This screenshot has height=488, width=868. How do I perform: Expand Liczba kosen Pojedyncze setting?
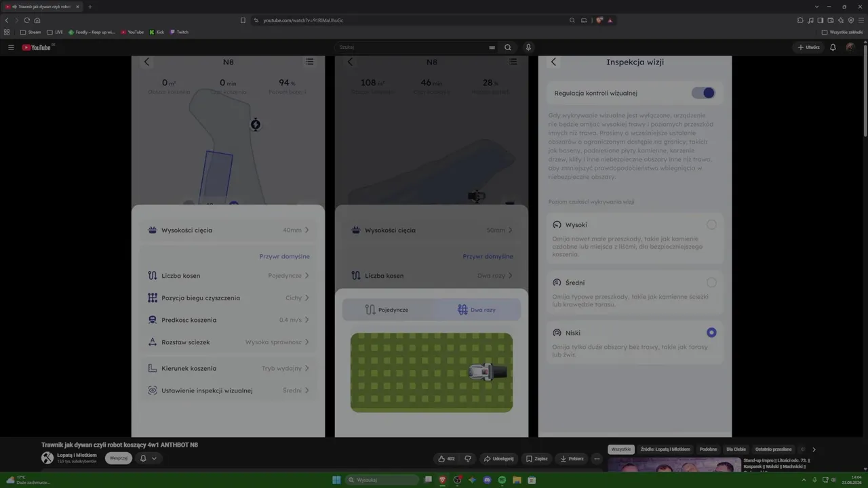[228, 276]
